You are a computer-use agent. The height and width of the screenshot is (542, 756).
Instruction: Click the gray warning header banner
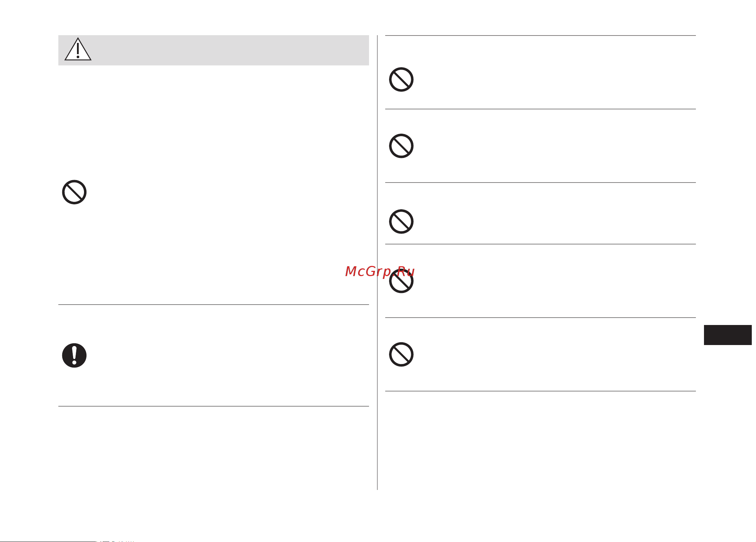[x=213, y=50]
